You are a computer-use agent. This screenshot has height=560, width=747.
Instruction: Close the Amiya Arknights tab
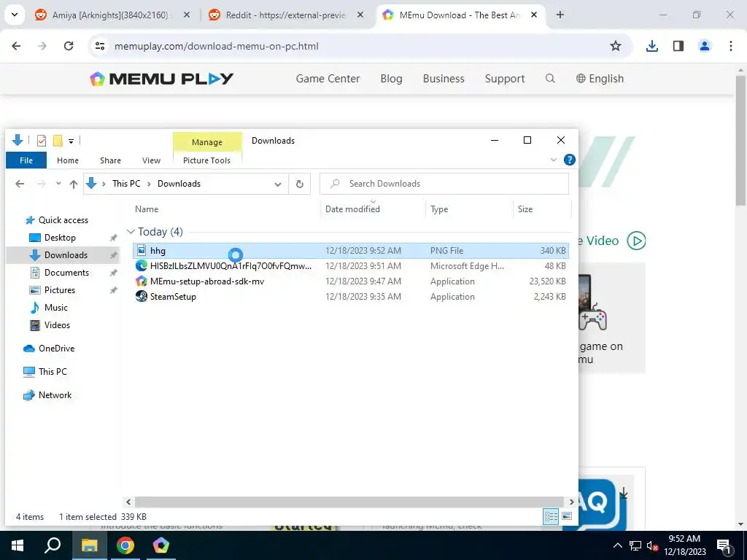click(x=187, y=15)
